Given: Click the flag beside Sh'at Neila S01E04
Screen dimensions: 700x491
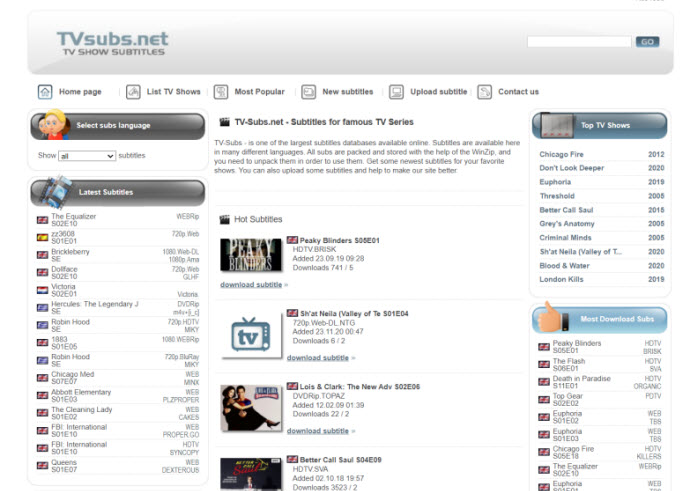Looking at the screenshot, I should pyautogui.click(x=292, y=313).
